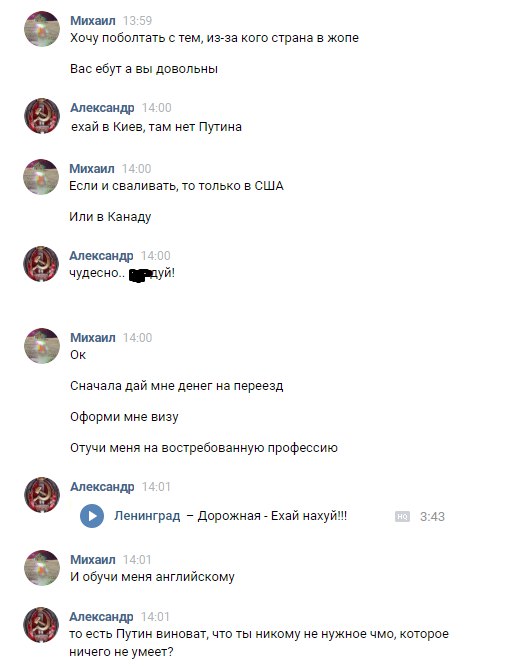Open Михаил's profile from the 13:59 message name
This screenshot has width=525, height=670.
click(93, 20)
